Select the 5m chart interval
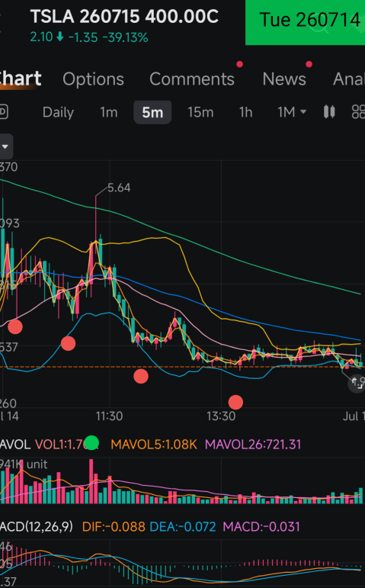This screenshot has width=365, height=588. tap(152, 112)
